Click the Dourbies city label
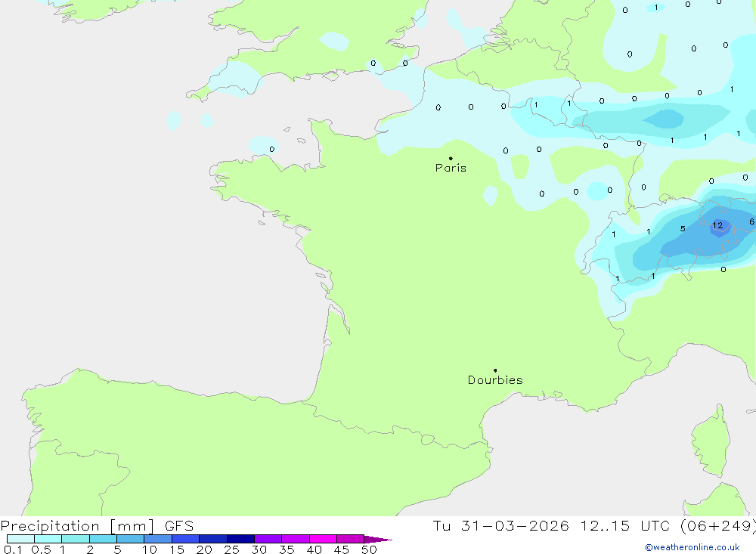This screenshot has width=756, height=554. click(495, 380)
